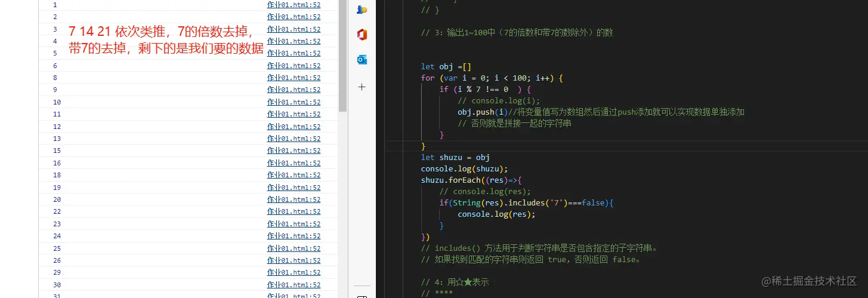Click the 'shuzu.forEach((res)=>{' line

[x=471, y=180]
